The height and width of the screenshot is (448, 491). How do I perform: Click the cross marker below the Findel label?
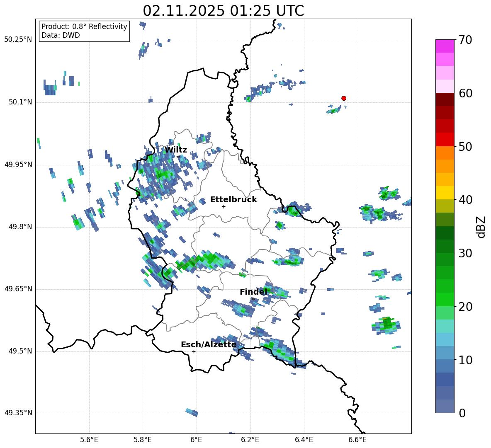pyautogui.click(x=253, y=299)
